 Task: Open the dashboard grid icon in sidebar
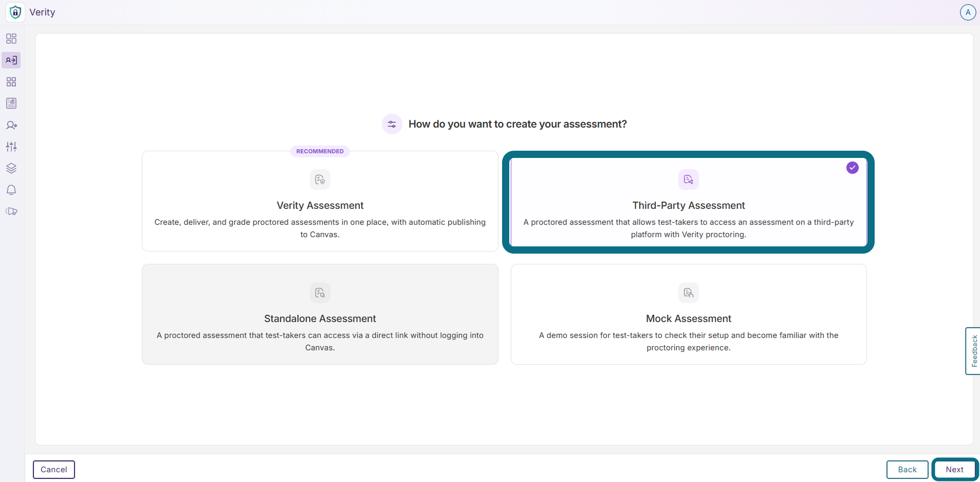click(x=11, y=39)
